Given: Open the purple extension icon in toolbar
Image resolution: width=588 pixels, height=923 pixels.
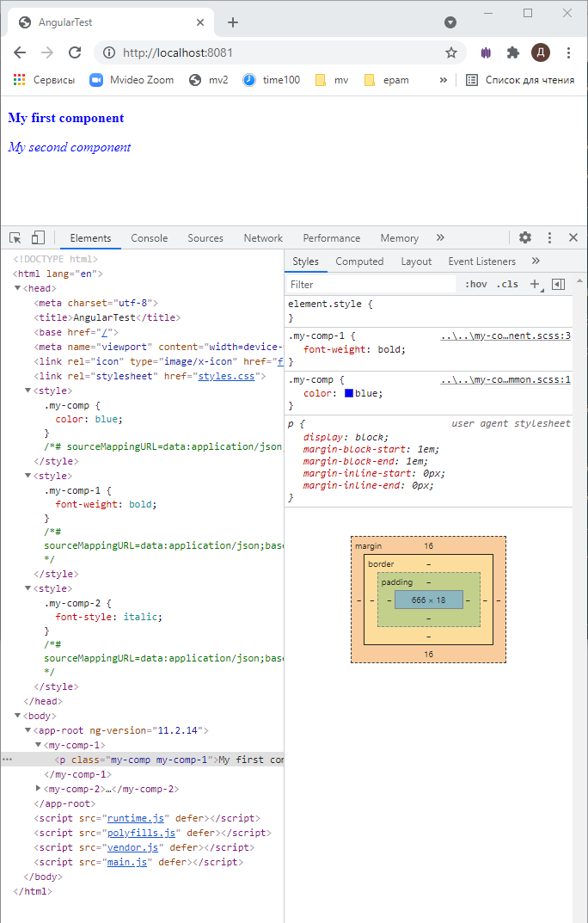Looking at the screenshot, I should pyautogui.click(x=486, y=53).
